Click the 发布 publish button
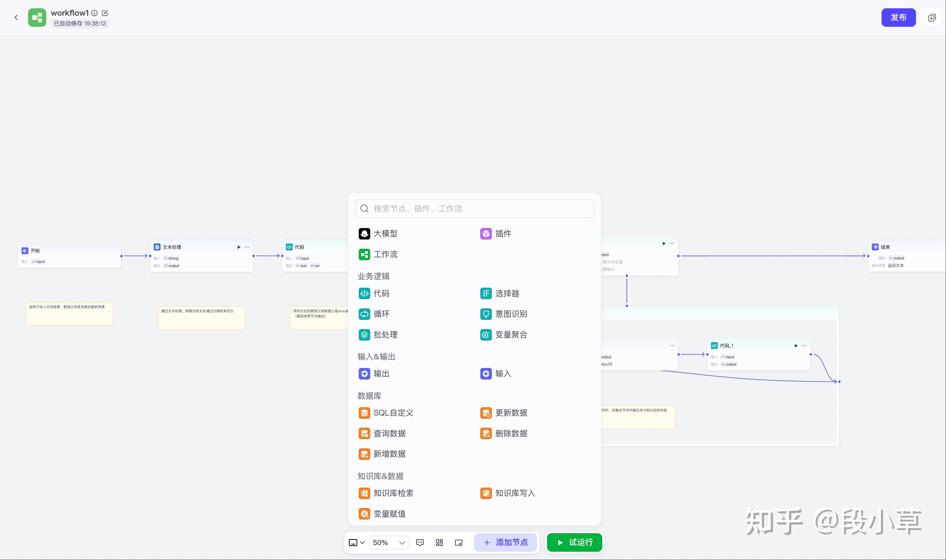Screen dimensions: 946x560 click(x=898, y=17)
